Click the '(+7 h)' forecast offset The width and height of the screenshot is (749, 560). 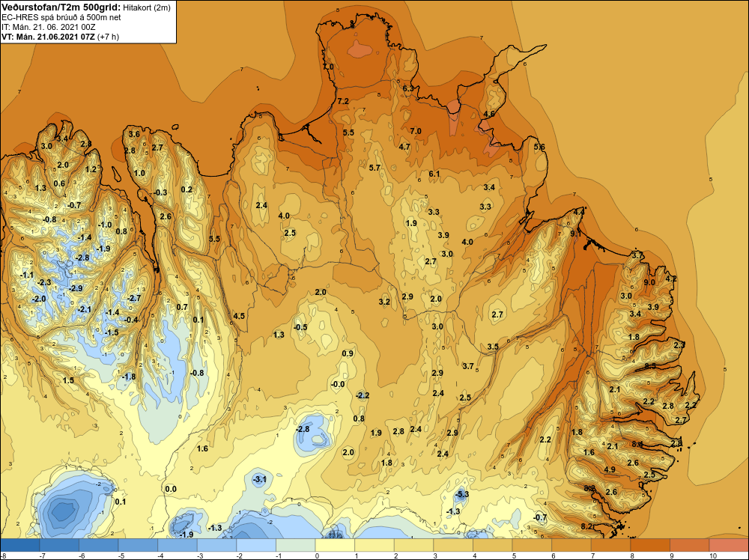coord(108,37)
